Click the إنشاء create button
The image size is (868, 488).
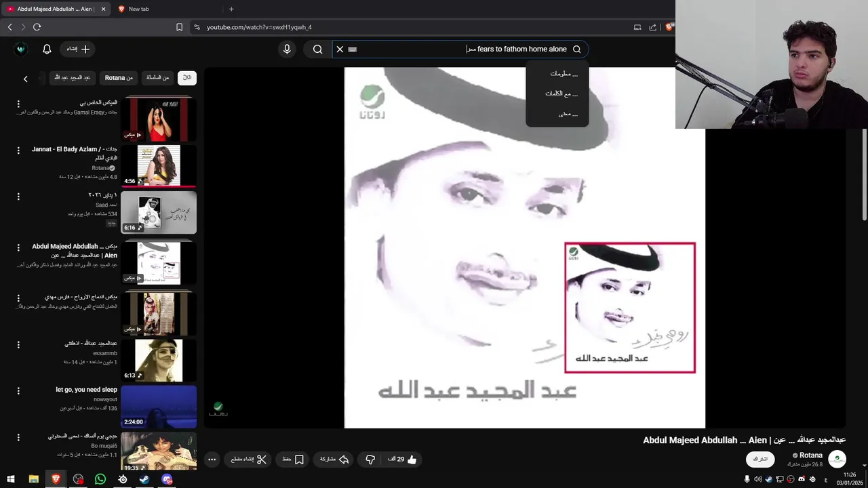point(77,49)
